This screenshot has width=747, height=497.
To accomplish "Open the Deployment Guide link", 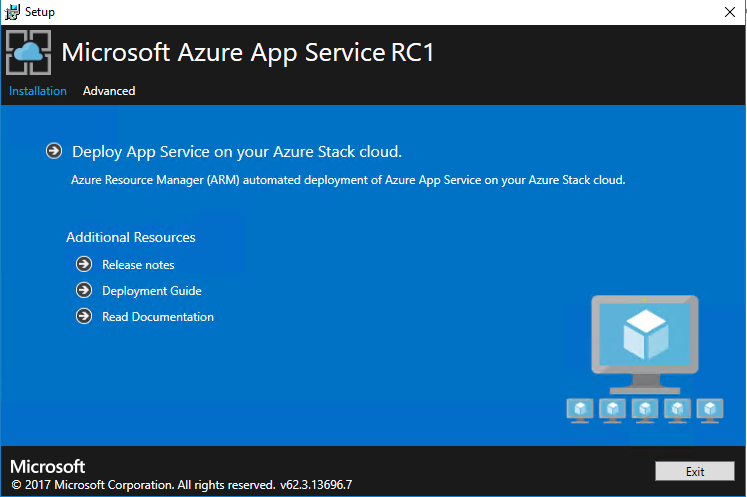I will [152, 291].
